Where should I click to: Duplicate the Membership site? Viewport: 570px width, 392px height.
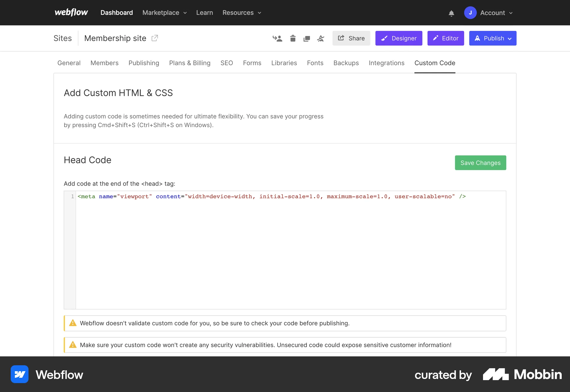(x=307, y=38)
